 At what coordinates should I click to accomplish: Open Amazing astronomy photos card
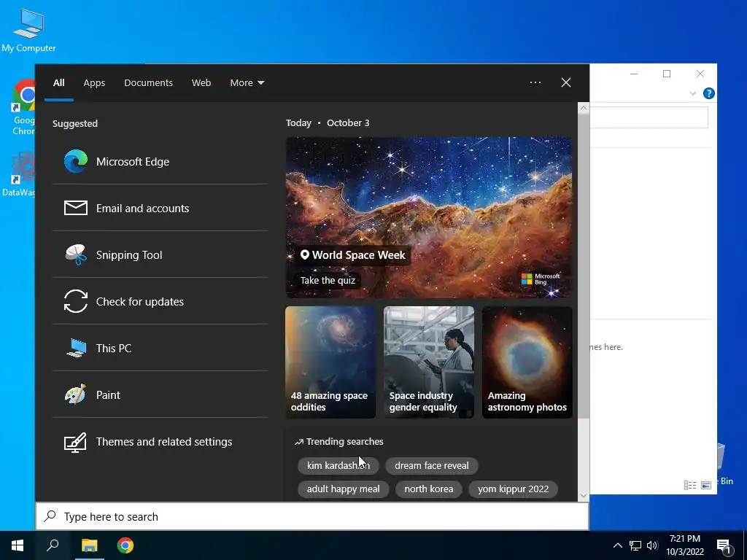[527, 362]
